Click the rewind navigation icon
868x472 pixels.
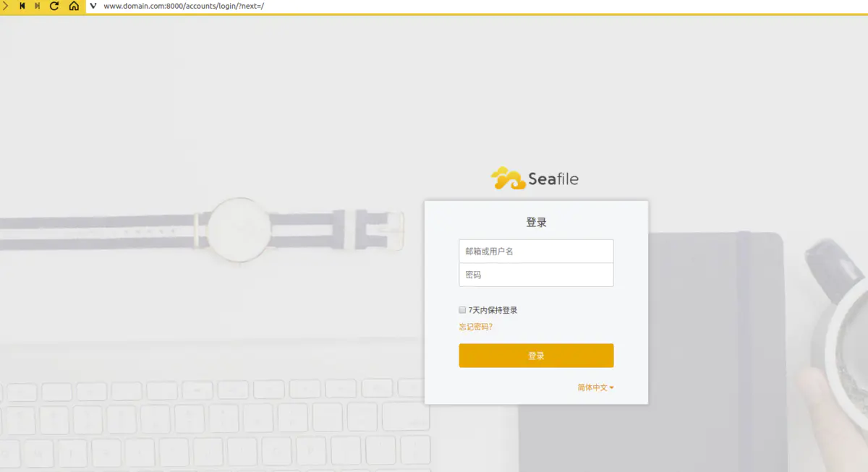(x=22, y=6)
